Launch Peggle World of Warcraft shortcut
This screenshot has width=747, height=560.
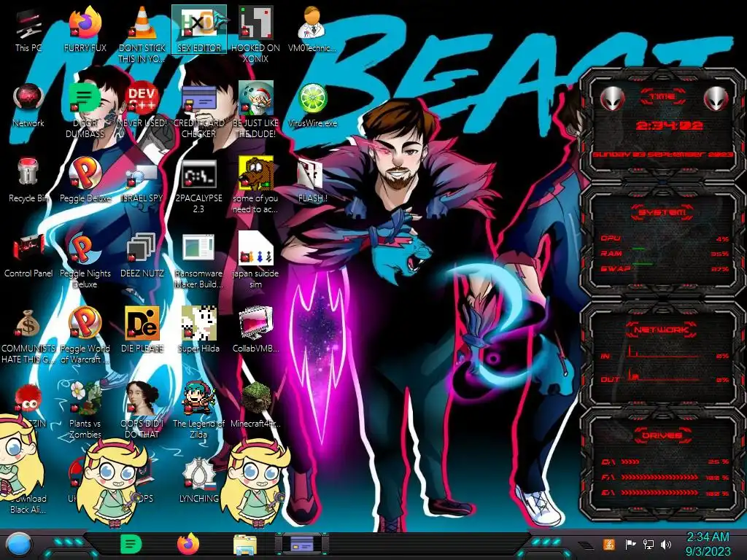(85, 335)
